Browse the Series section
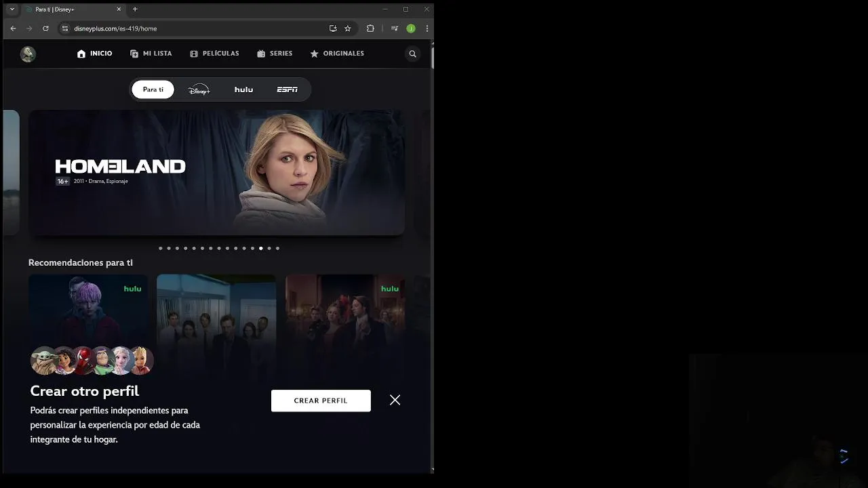Image resolution: width=868 pixels, height=488 pixels. (x=275, y=54)
